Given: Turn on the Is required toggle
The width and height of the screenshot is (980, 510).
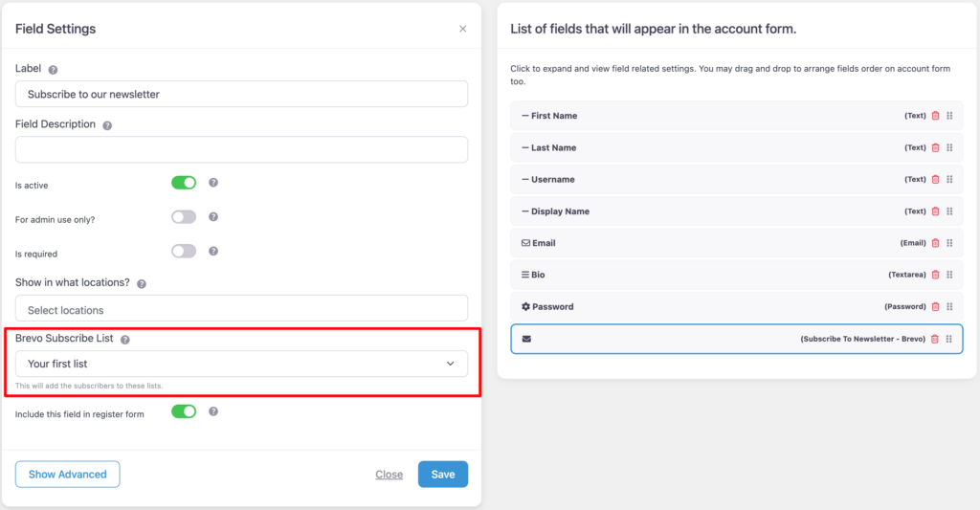Looking at the screenshot, I should tap(184, 251).
